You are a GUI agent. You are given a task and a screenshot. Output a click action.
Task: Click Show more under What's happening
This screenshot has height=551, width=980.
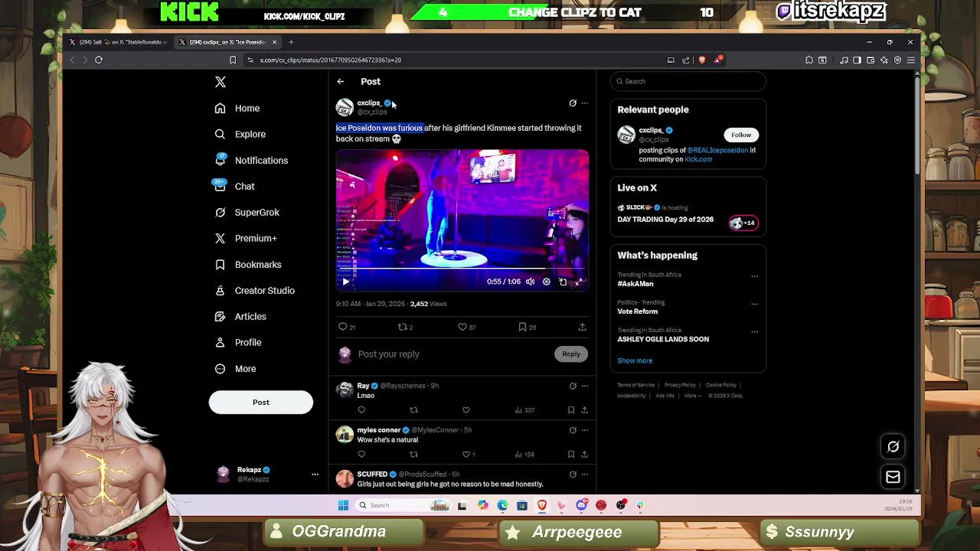[635, 360]
